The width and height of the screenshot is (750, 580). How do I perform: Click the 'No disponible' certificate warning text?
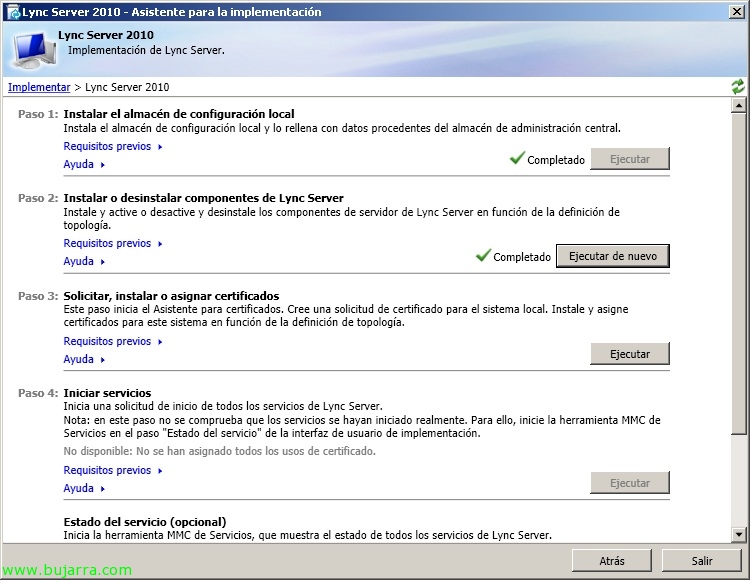click(x=220, y=451)
